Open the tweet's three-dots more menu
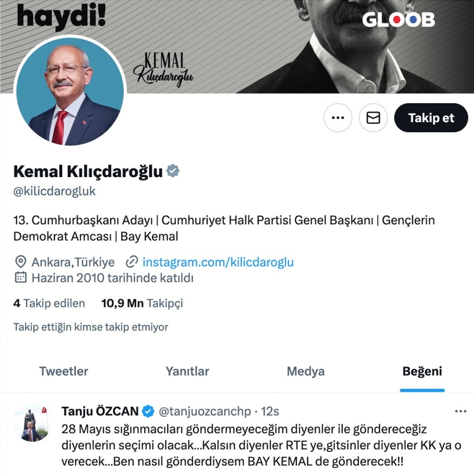Image resolution: width=474 pixels, height=476 pixels. pos(461,411)
